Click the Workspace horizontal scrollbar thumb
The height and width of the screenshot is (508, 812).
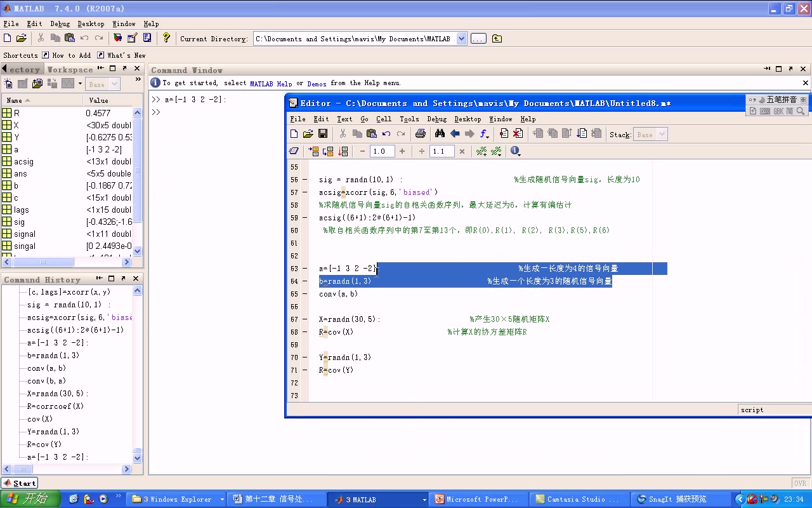click(43, 262)
